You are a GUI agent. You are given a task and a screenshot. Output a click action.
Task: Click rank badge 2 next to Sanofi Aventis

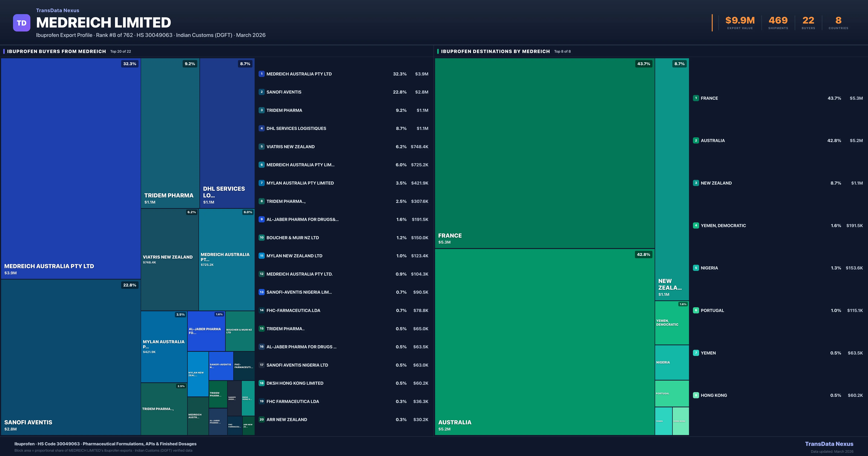pos(261,92)
